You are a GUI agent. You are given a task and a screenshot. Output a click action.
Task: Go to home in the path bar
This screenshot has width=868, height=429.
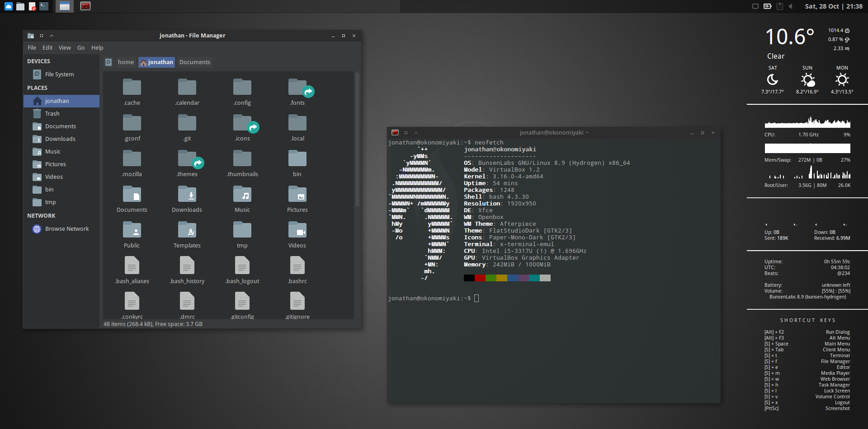pyautogui.click(x=126, y=62)
